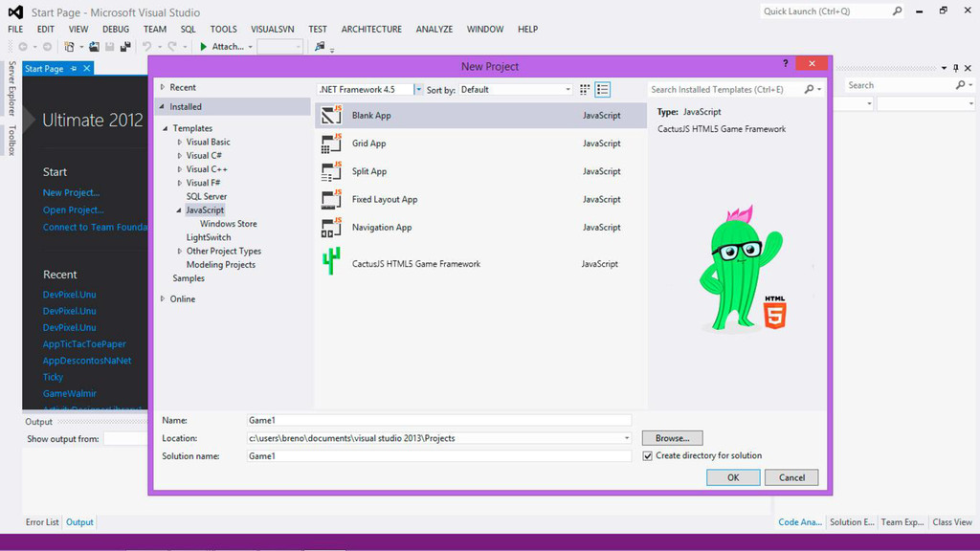This screenshot has width=980, height=551.
Task: Click the Split App template icon
Action: click(331, 171)
